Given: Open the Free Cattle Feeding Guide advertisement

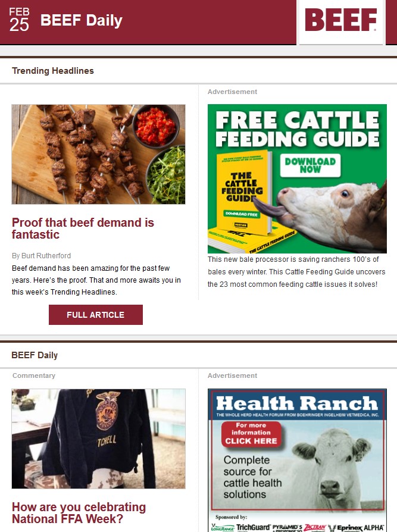Looking at the screenshot, I should [297, 179].
